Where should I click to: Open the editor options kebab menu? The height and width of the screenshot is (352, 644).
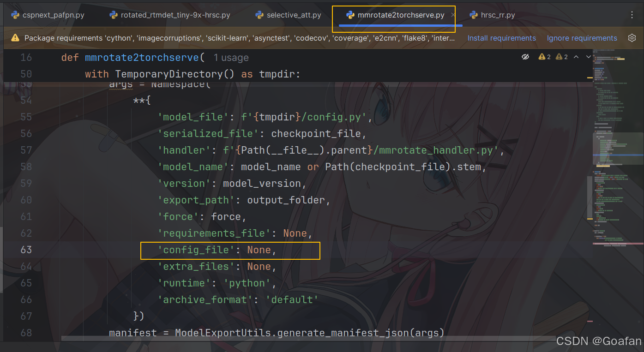(632, 14)
